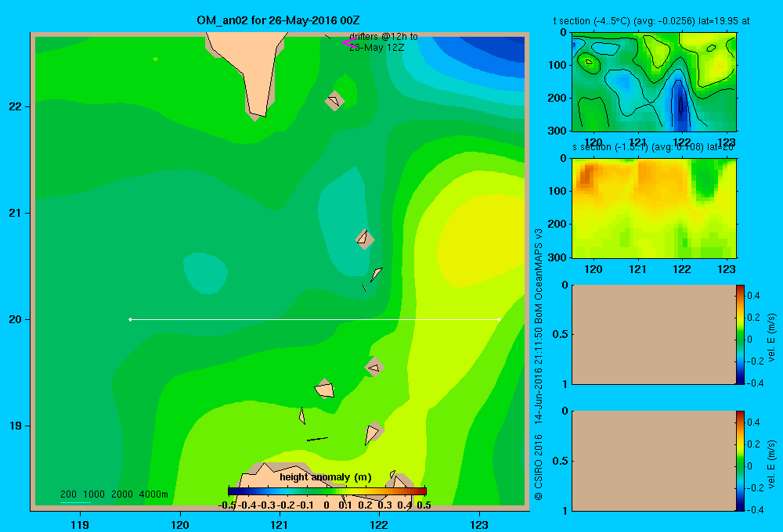783x532 pixels.
Task: Click latitude label "19" on main map axis
Action: pos(15,426)
